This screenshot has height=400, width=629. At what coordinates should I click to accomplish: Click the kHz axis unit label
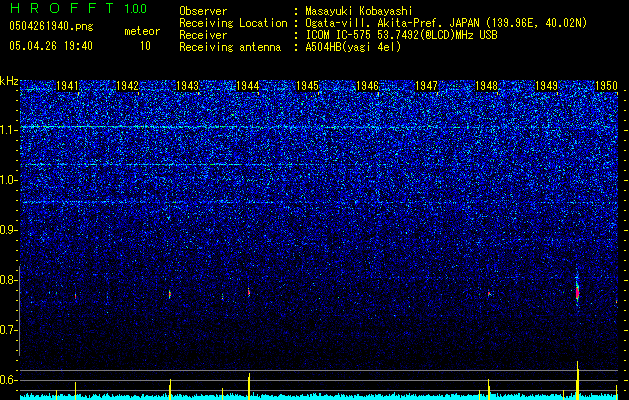(9, 81)
